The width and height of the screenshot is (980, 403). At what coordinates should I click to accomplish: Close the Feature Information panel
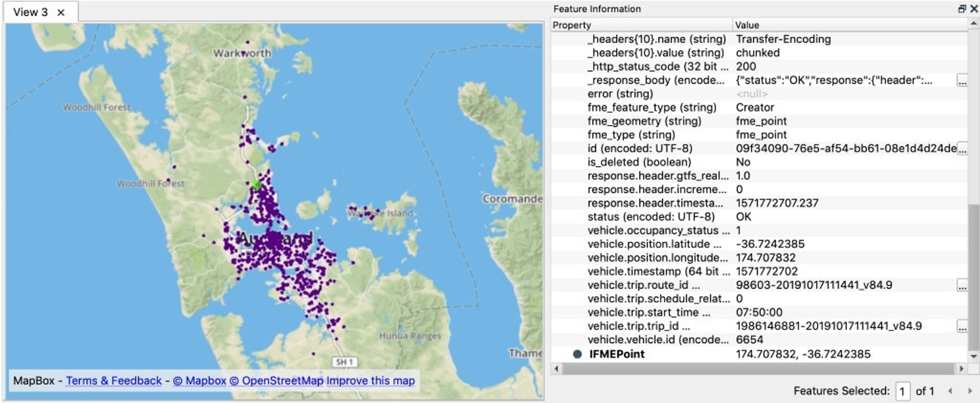pyautogui.click(x=973, y=9)
